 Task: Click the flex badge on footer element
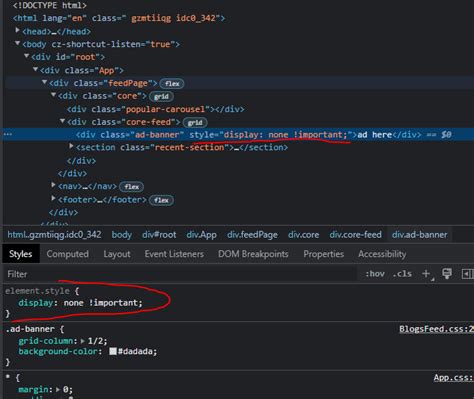tap(161, 200)
